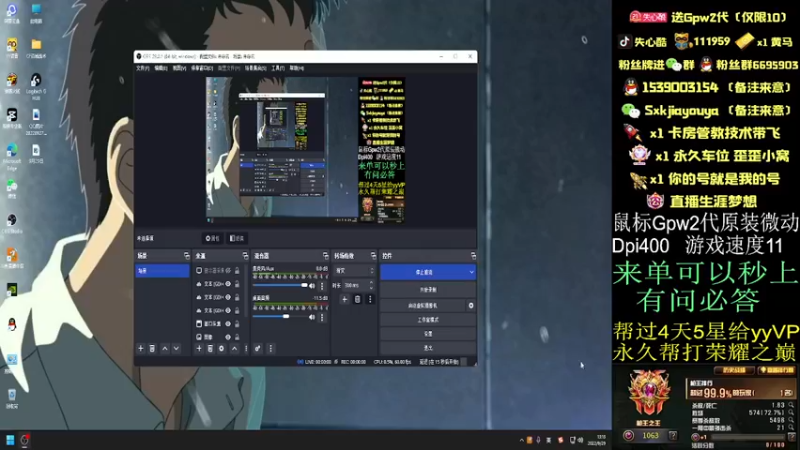The width and height of the screenshot is (800, 450).
Task: Click the 启动虚拟摄像机 virtual camera button
Action: [x=423, y=306]
